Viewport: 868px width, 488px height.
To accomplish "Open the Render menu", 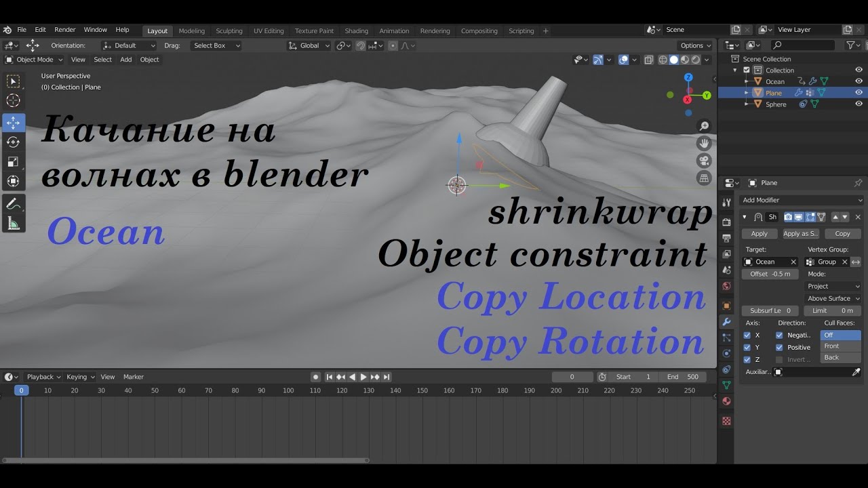I will 65,30.
